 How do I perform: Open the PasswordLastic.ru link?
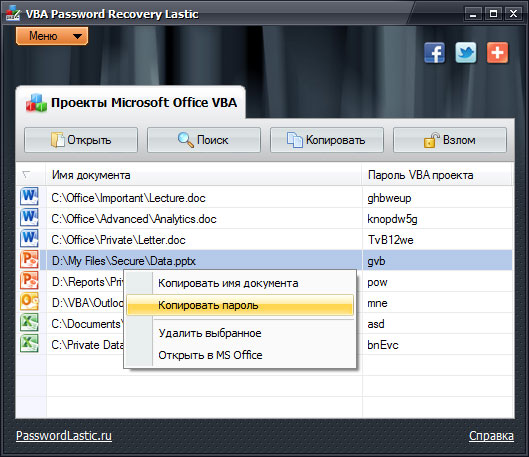(64, 436)
